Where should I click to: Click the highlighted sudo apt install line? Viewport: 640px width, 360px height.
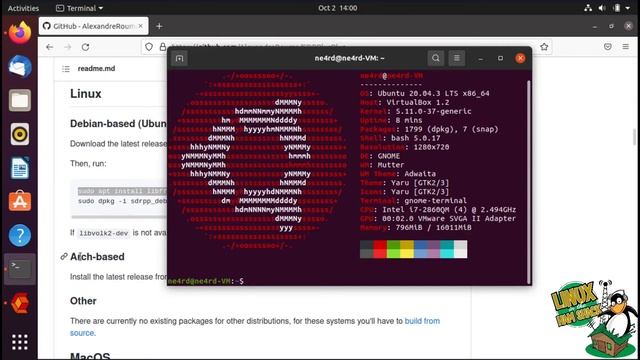[122, 191]
